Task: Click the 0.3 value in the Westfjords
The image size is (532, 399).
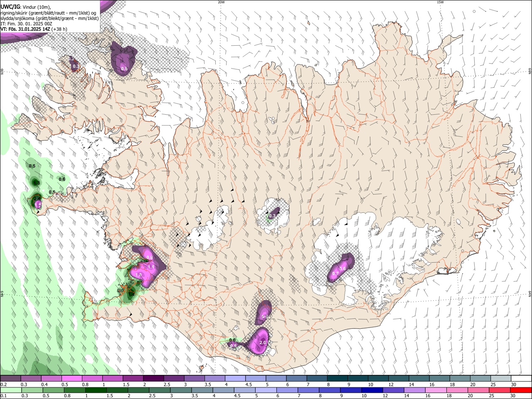Action: (76, 66)
